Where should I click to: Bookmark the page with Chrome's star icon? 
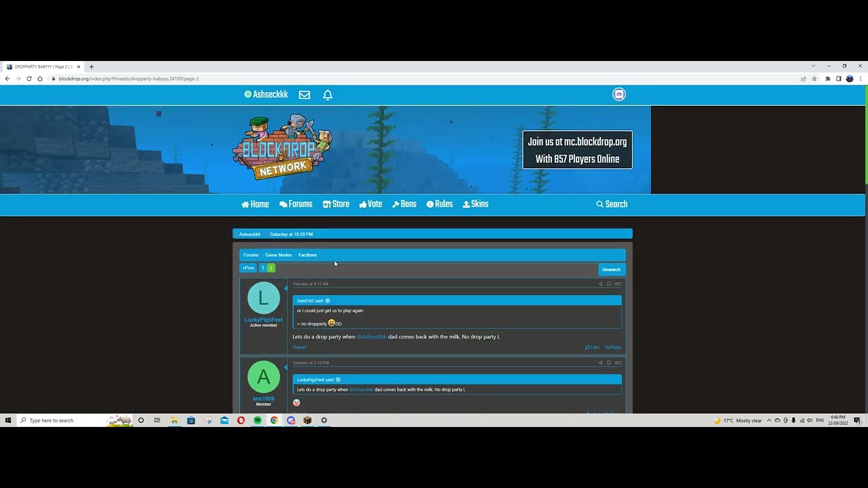pos(814,79)
